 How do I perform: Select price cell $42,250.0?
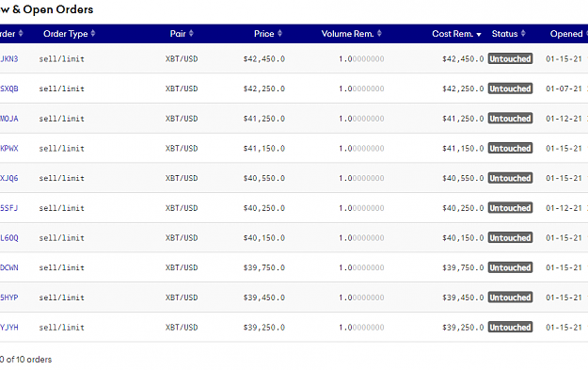[x=264, y=88]
